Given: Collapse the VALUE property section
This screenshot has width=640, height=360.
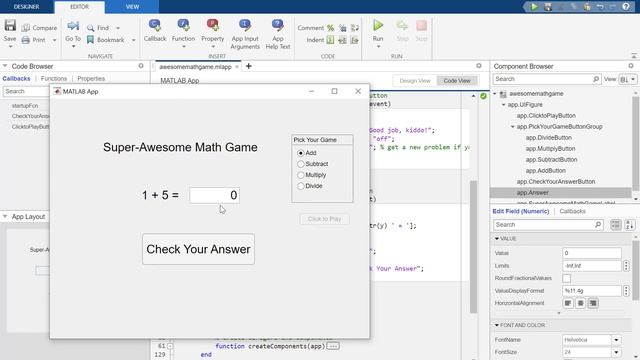Looking at the screenshot, I should pyautogui.click(x=497, y=238).
